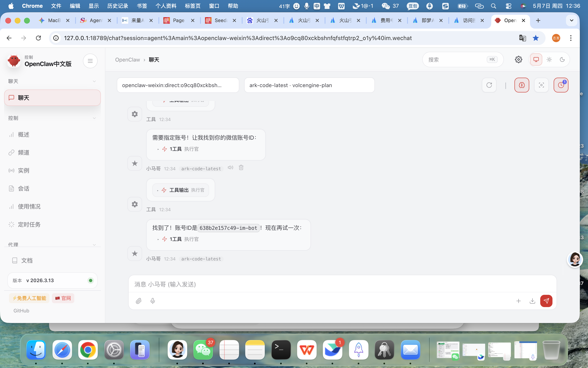Go back with the browser back arrow

point(9,38)
